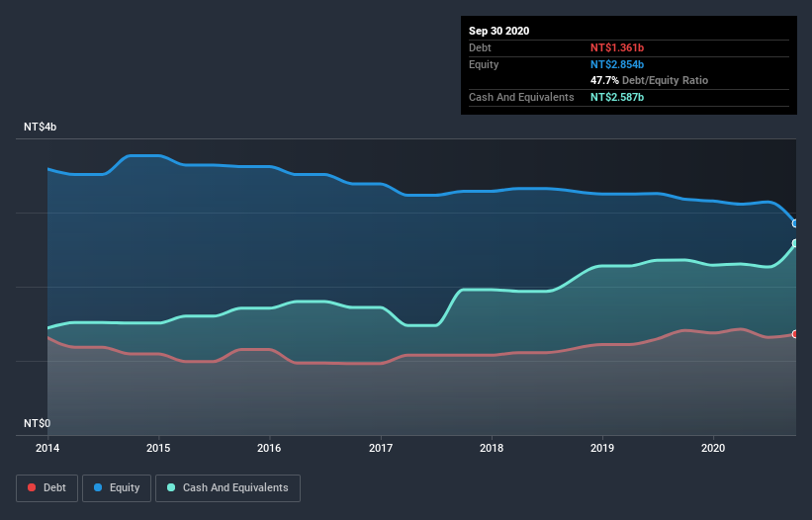Click the NT$2.587b cash value
The width and height of the screenshot is (812, 520).
coord(617,97)
